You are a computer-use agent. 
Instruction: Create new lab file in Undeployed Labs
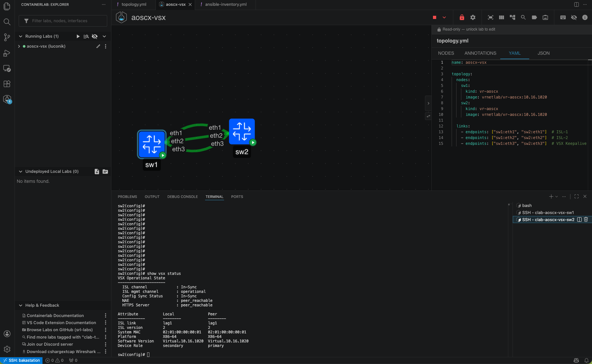point(97,172)
